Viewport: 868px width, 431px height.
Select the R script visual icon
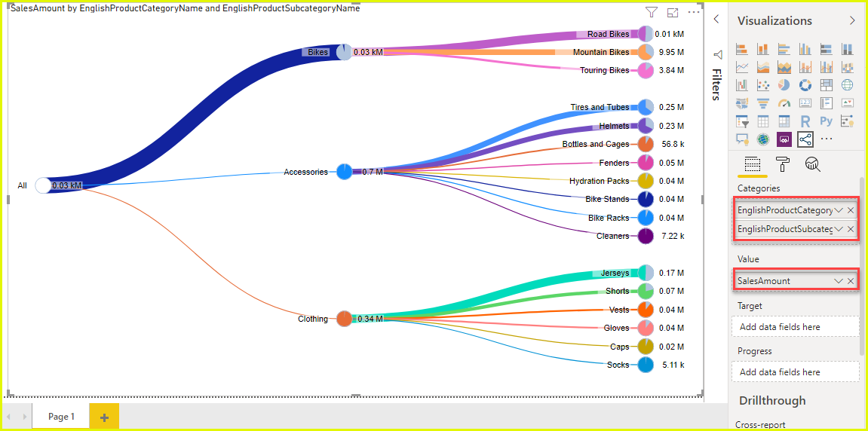pos(805,121)
